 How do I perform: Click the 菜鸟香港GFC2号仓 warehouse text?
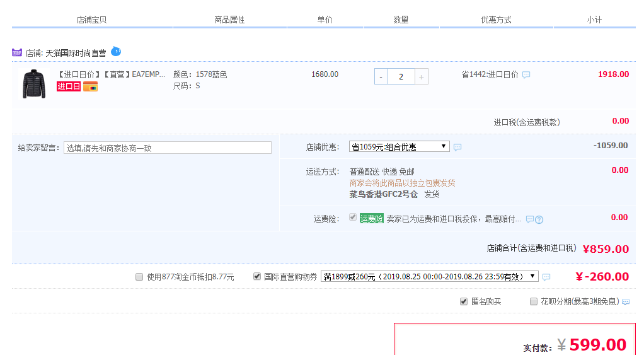(x=383, y=194)
